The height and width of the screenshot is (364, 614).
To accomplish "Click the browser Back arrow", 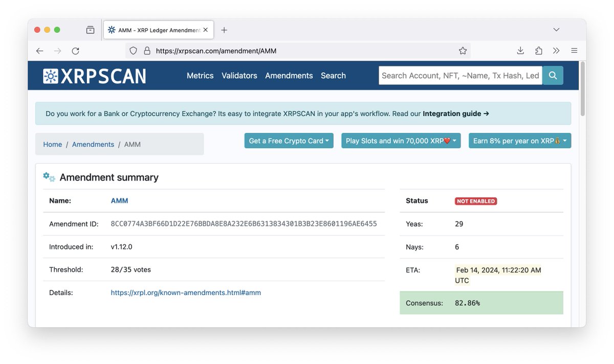I will [39, 51].
